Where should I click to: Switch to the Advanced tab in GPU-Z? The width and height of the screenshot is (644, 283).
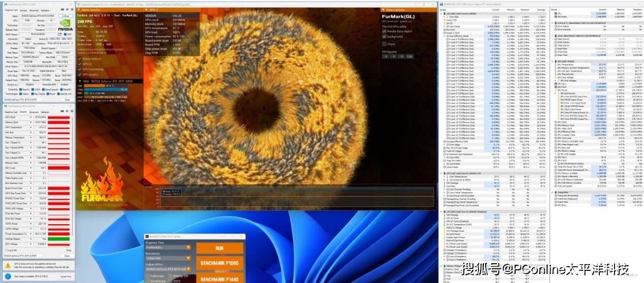click(33, 10)
